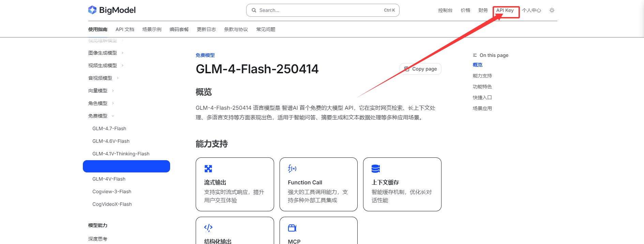Click the 模型能力 sidebar heading
Image resolution: width=644 pixels, height=244 pixels.
coord(98,225)
